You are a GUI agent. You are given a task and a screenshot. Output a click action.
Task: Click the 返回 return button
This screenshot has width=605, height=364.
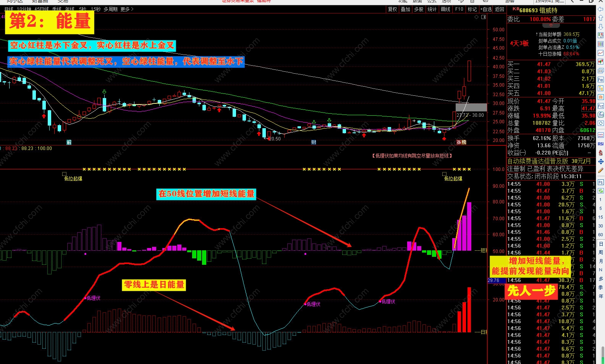(500, 9)
